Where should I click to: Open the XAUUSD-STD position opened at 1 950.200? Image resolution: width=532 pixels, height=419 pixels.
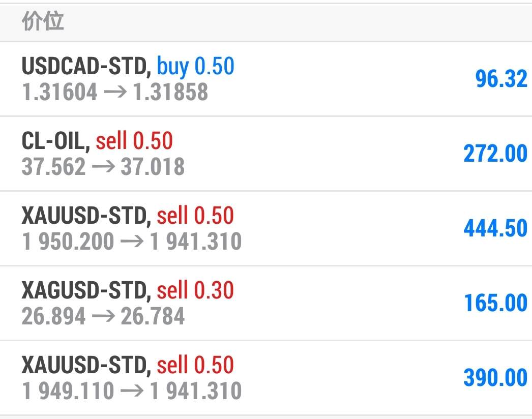266,228
